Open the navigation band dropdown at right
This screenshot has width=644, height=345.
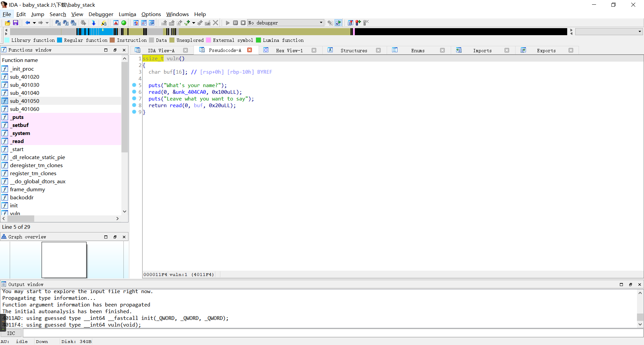point(640,31)
